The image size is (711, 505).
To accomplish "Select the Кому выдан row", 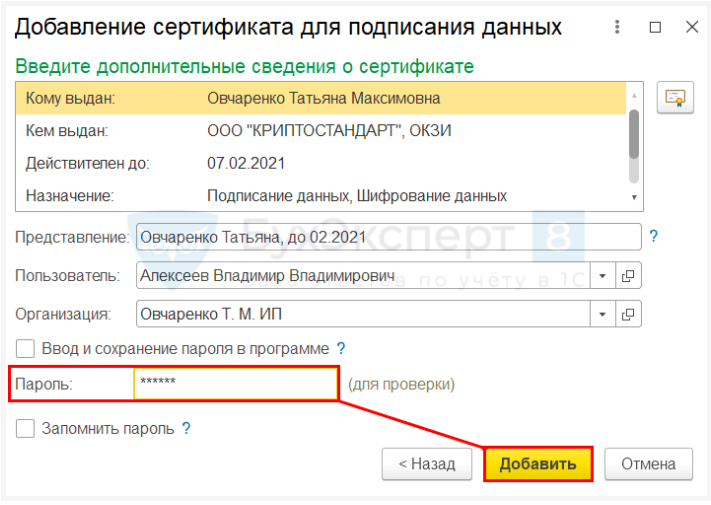I will click(x=321, y=98).
